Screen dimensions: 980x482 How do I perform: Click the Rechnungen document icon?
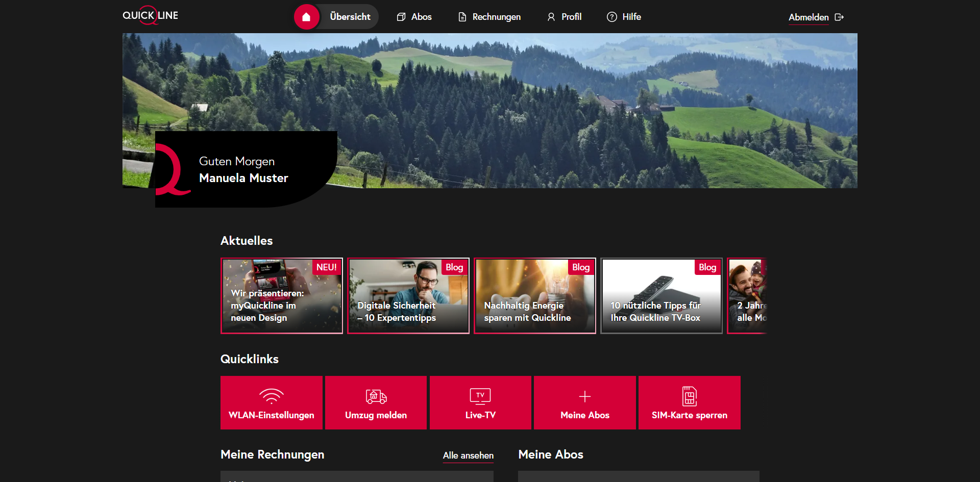462,17
